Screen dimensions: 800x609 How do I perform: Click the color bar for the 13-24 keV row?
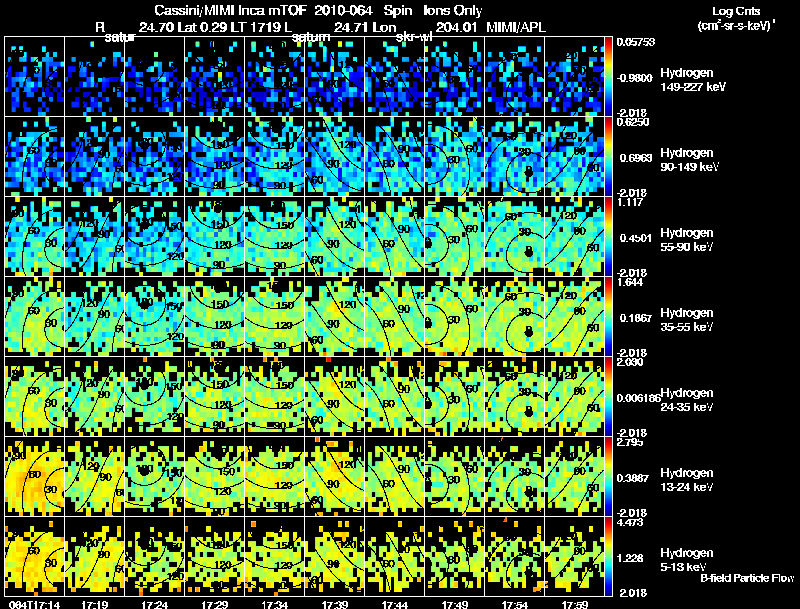(x=608, y=476)
